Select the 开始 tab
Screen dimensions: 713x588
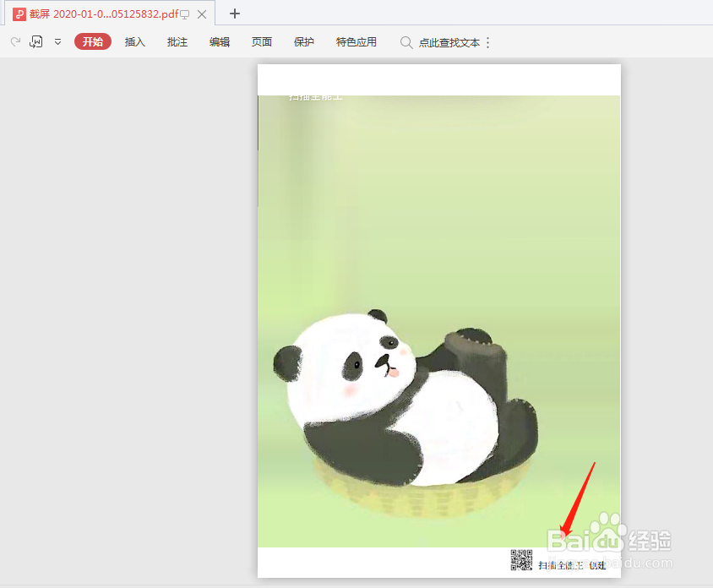click(x=93, y=42)
